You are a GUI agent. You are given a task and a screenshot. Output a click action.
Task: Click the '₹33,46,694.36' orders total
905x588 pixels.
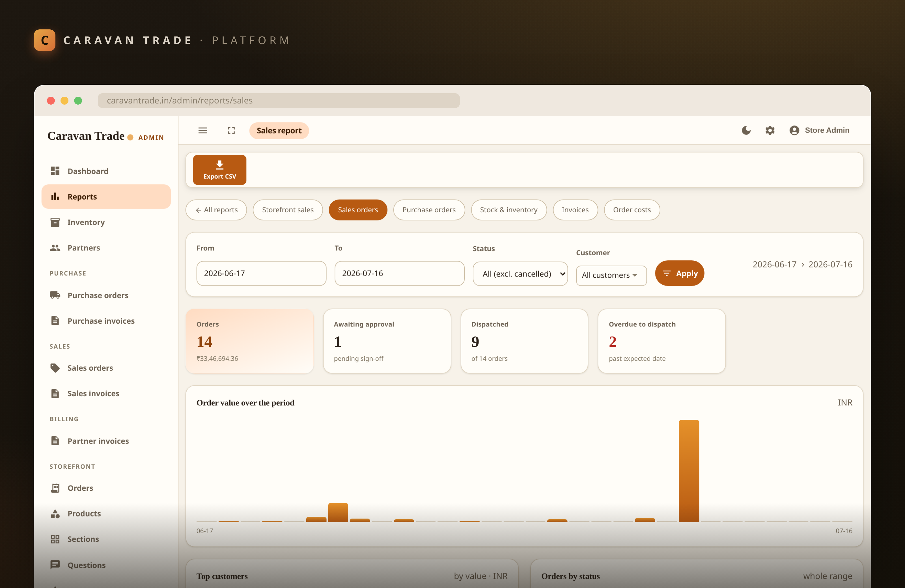[217, 358]
